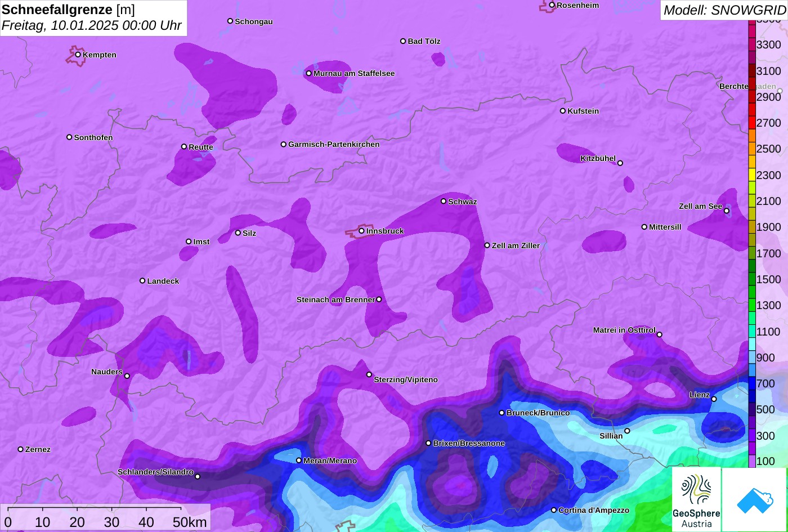
Task: Click the 'Meran/Merano' label
Action: (330, 461)
